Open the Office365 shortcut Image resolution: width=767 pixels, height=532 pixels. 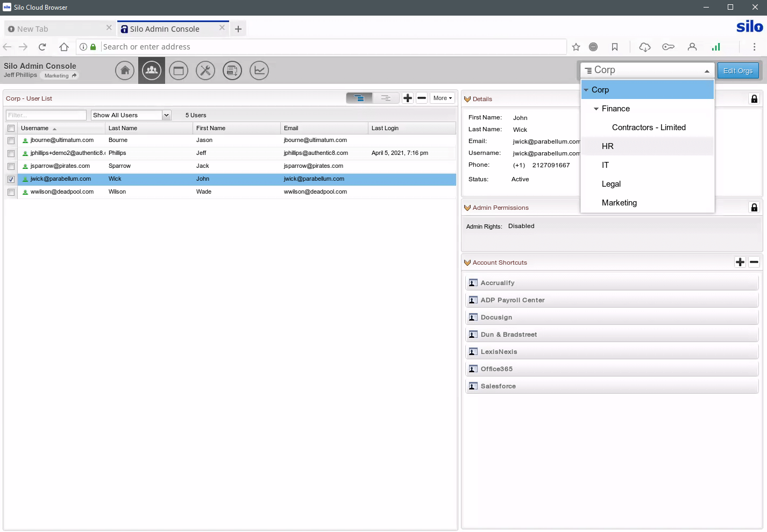(612, 369)
